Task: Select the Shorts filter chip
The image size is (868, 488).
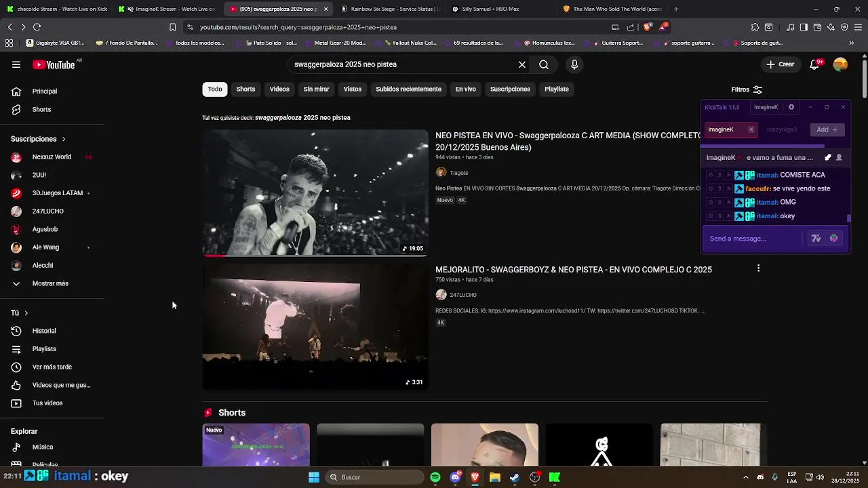Action: pyautogui.click(x=245, y=89)
